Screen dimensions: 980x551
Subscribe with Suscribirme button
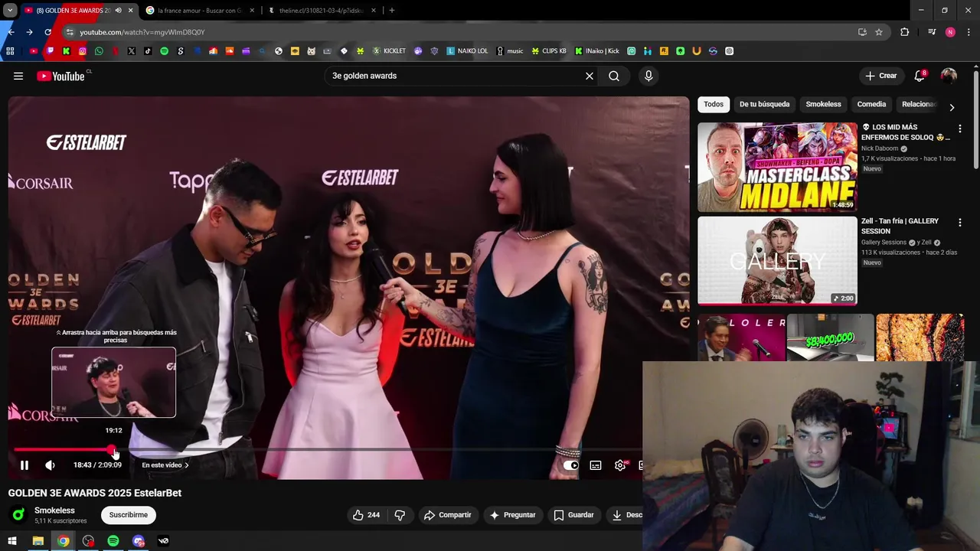(129, 515)
